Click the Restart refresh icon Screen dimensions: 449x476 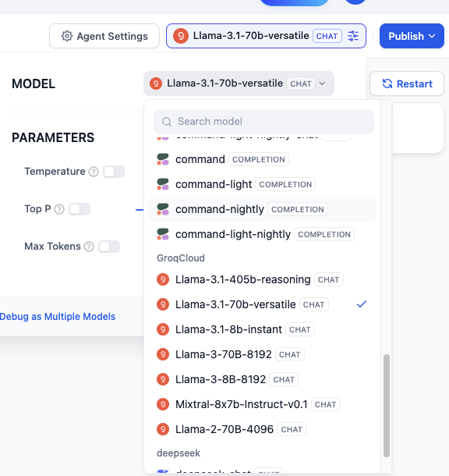click(387, 83)
